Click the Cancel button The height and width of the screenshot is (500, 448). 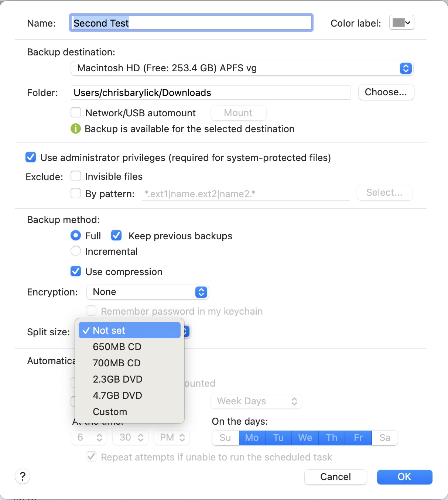[x=335, y=477]
